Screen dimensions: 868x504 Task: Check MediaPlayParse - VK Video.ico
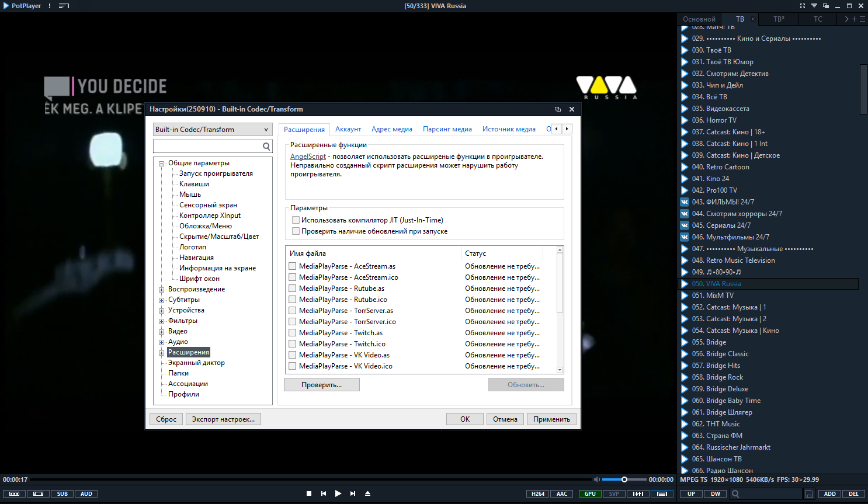[292, 366]
